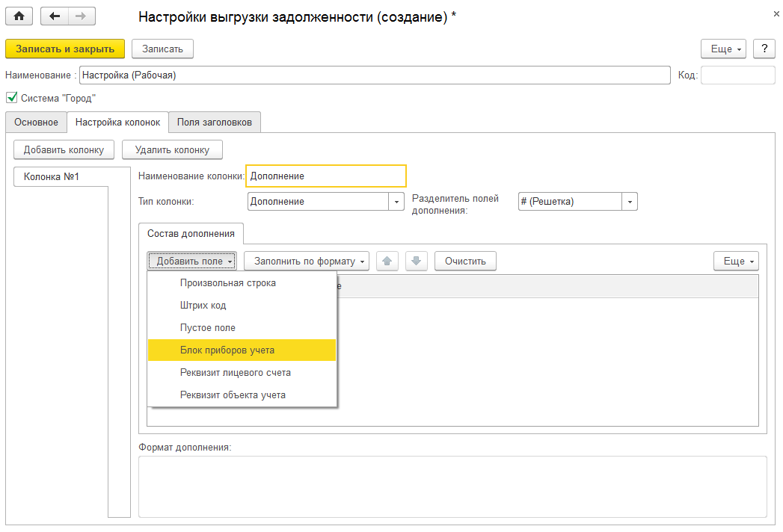Screen dimensions: 783x532
Task: Choose Произвольная строка from the menu
Action: point(242,283)
